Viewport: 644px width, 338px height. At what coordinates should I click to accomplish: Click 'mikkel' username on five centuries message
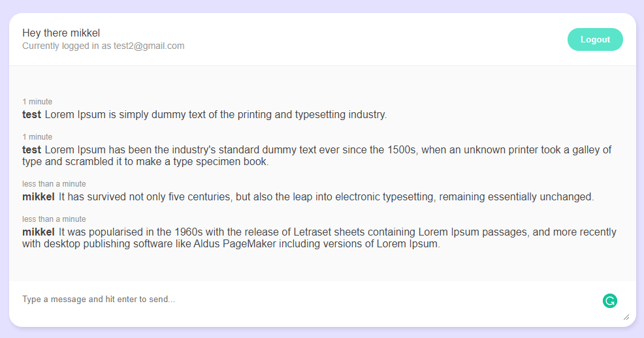click(x=39, y=197)
